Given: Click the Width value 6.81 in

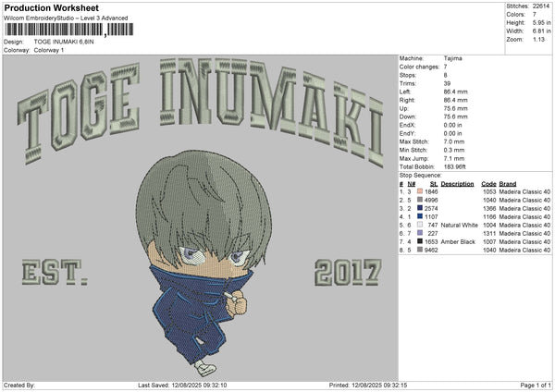Looking at the screenshot, I should coord(541,31).
